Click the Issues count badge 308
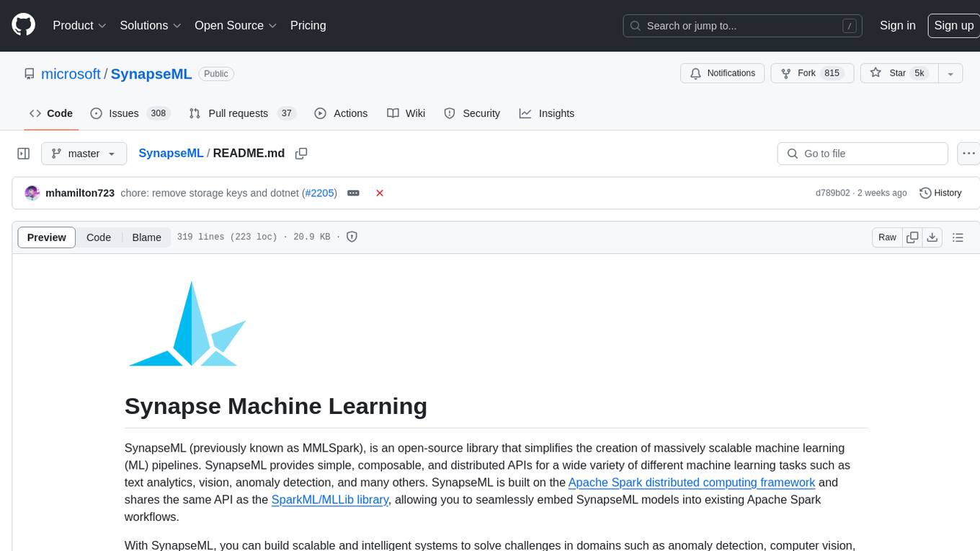980x551 pixels. pyautogui.click(x=159, y=113)
